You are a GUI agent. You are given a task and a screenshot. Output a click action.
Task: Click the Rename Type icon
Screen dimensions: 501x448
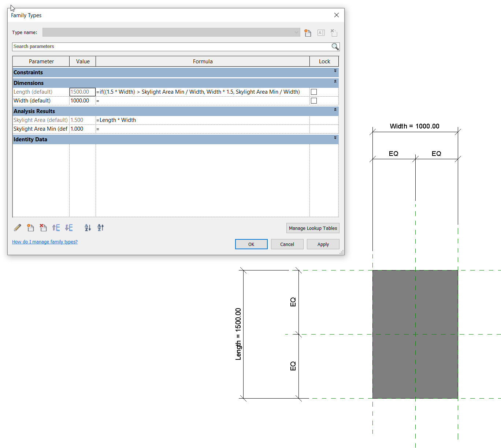[x=321, y=33]
